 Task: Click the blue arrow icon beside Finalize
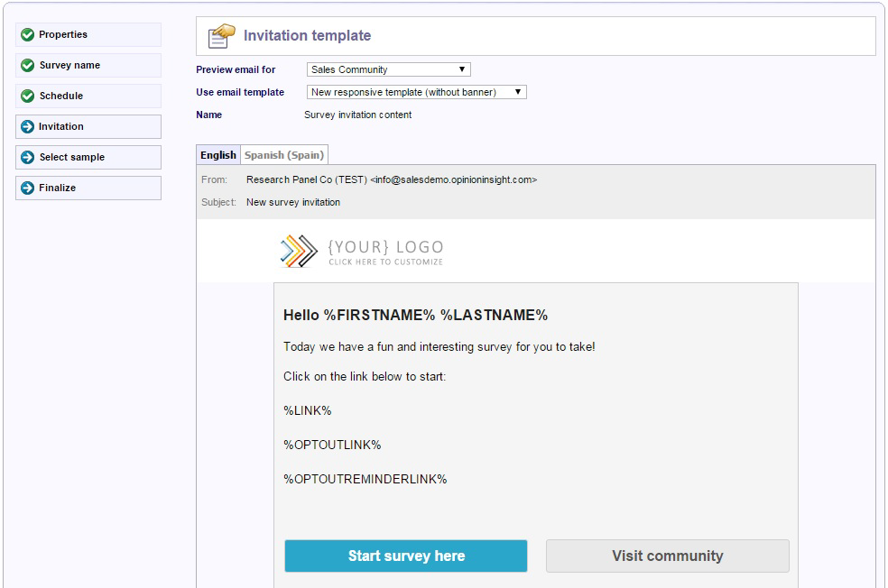[27, 188]
